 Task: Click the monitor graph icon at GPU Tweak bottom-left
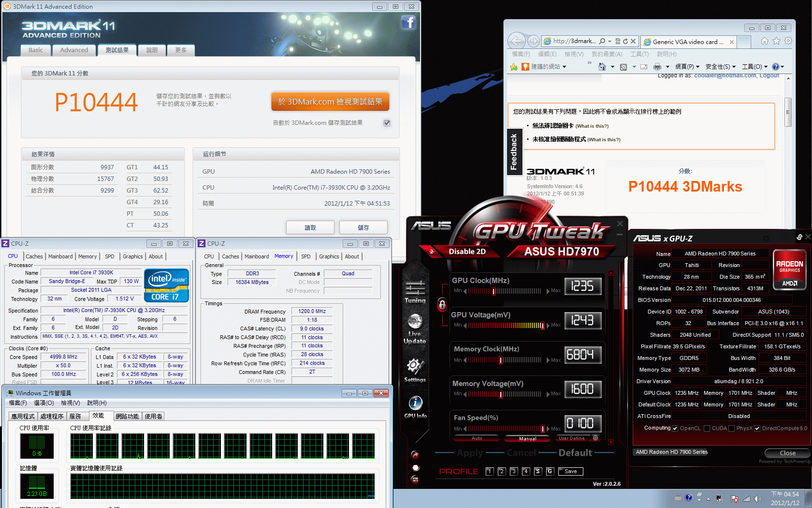click(x=415, y=479)
